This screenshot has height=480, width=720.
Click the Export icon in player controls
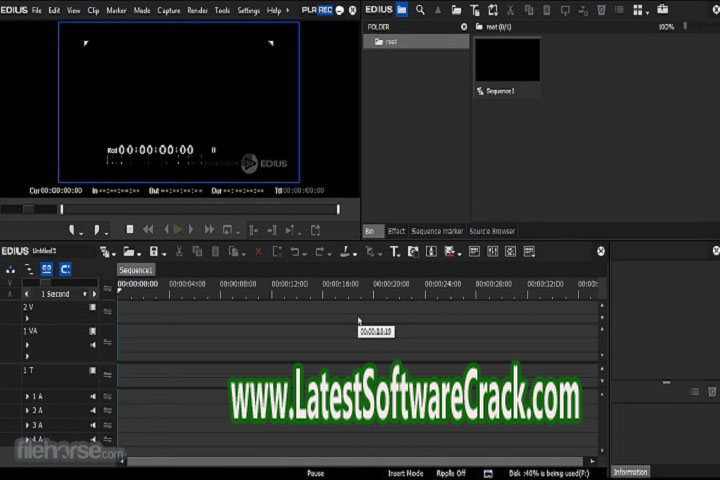coord(315,230)
